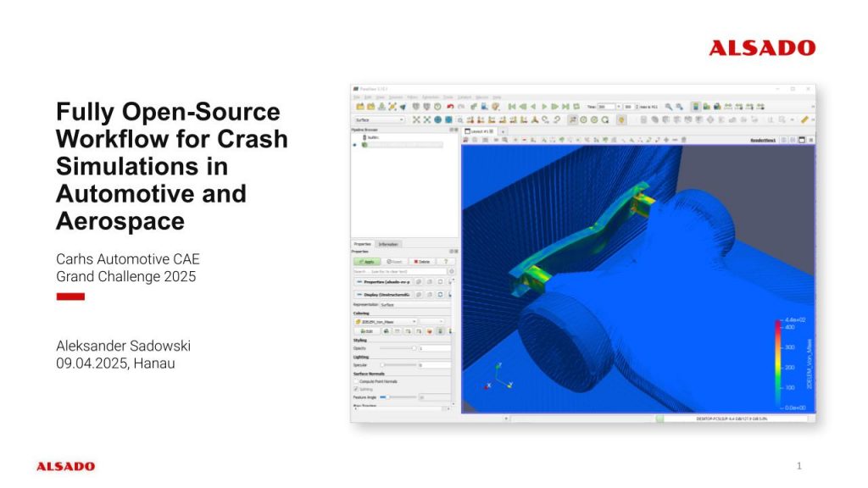Jump to first frame in animation controls

point(512,107)
